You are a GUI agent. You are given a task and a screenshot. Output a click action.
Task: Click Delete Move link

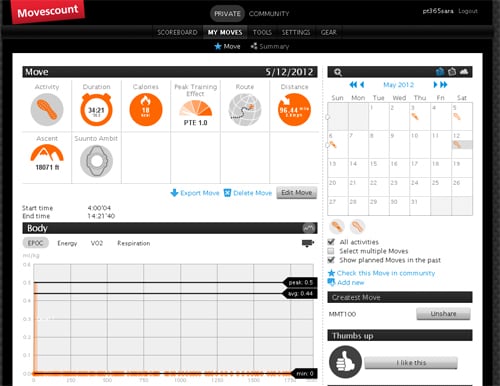[248, 193]
